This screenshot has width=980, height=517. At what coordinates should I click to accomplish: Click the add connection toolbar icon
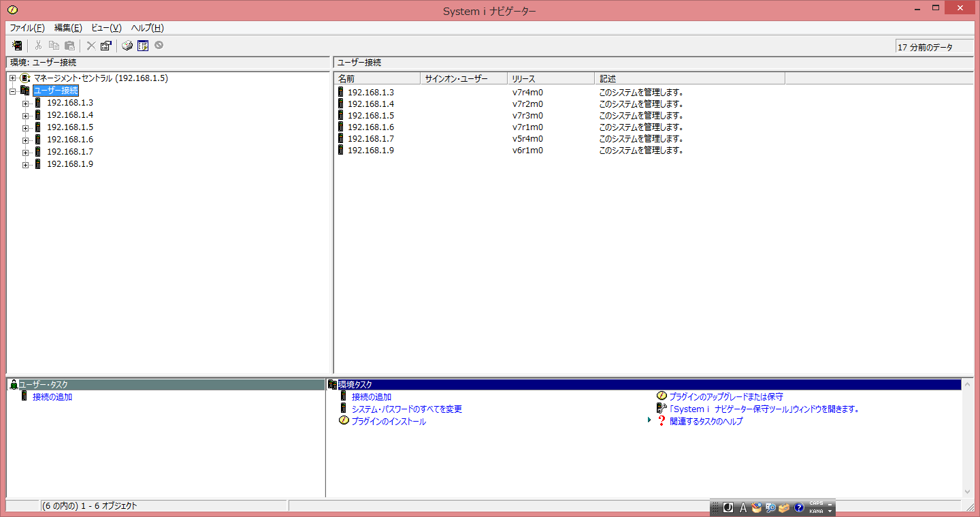[x=18, y=46]
